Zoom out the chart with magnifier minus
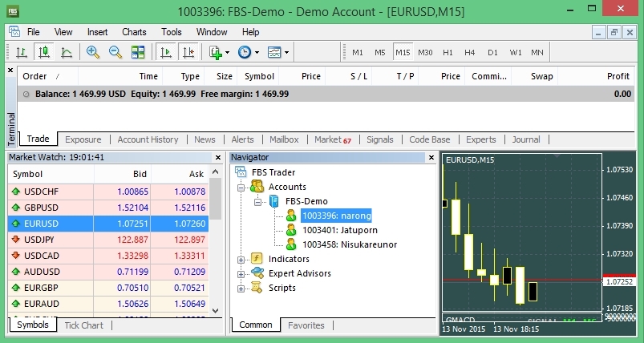The width and height of the screenshot is (644, 343). point(115,52)
